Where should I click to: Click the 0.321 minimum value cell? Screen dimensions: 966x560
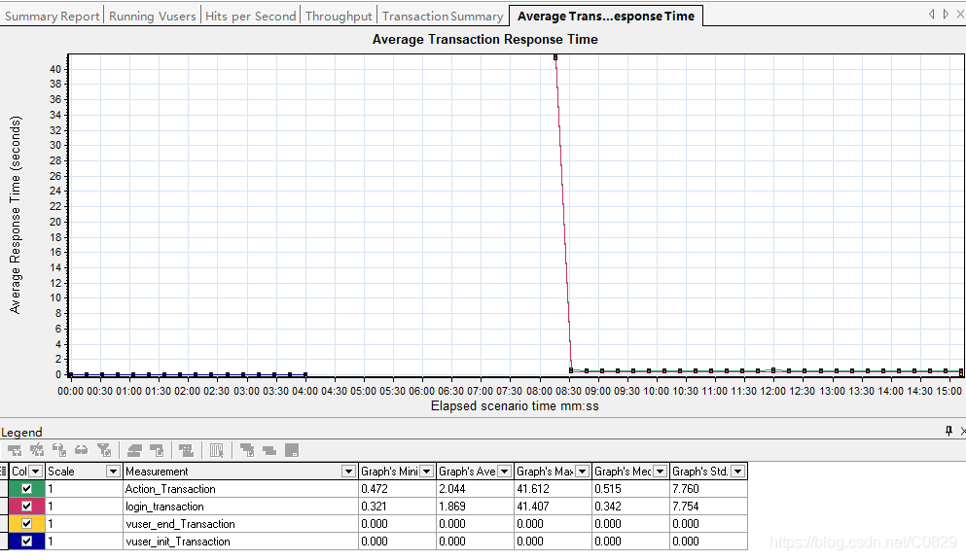[397, 507]
